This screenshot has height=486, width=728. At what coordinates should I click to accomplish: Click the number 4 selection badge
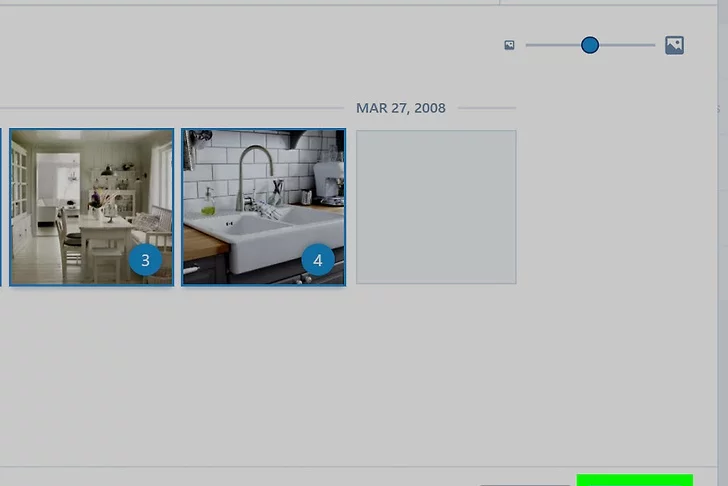[318, 261]
